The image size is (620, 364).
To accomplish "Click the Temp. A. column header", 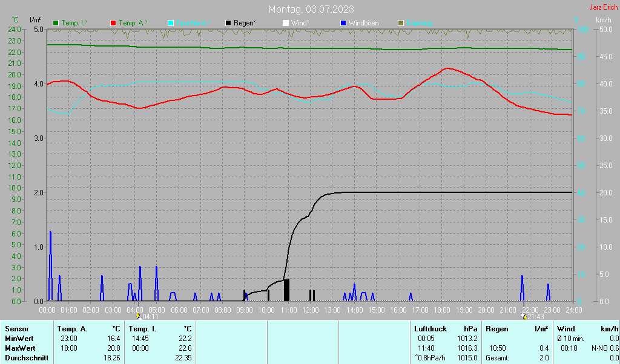I will 73,329.
